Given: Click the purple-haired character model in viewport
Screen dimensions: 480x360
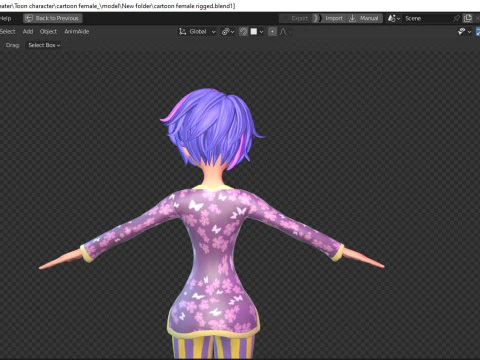Looking at the screenshot, I should click(212, 223).
